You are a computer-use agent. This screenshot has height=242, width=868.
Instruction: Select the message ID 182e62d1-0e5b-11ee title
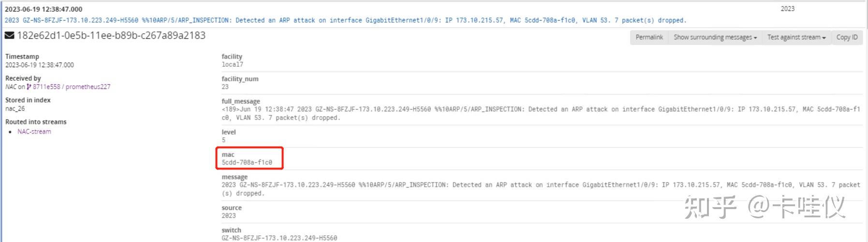click(111, 35)
